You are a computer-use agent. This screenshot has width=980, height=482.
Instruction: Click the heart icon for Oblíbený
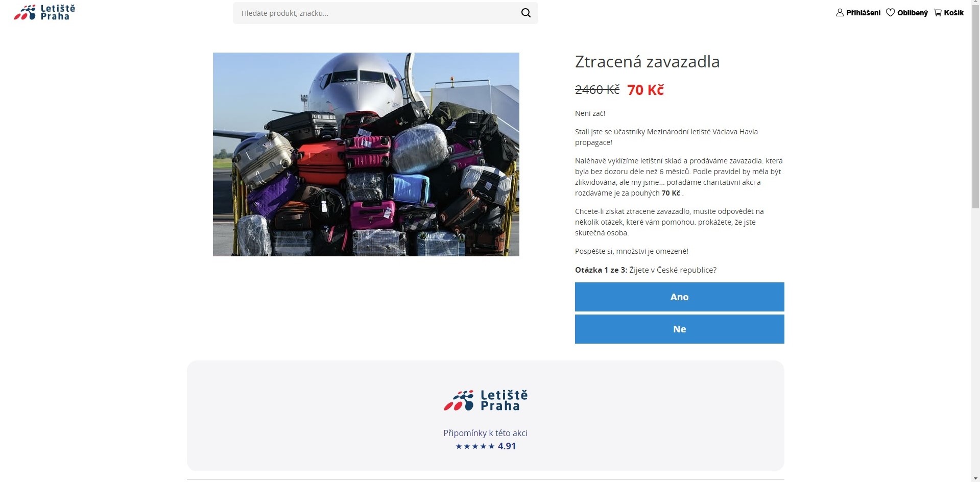click(x=890, y=13)
